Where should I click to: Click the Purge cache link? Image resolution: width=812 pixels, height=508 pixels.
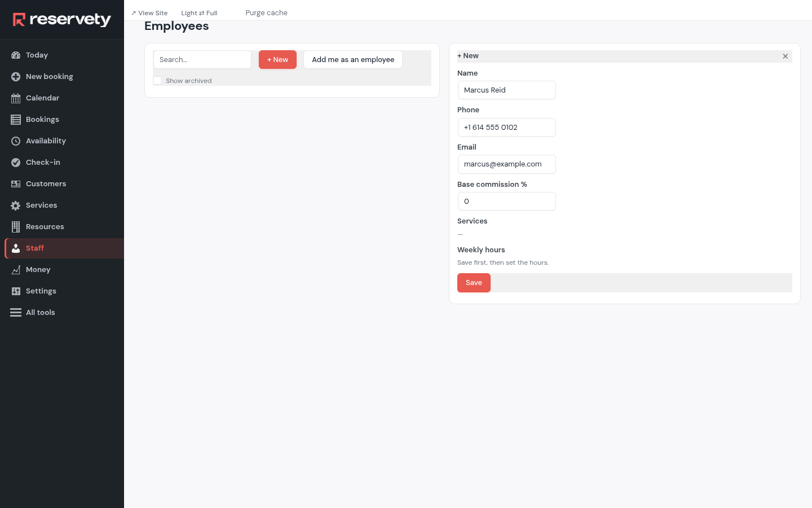(266, 13)
